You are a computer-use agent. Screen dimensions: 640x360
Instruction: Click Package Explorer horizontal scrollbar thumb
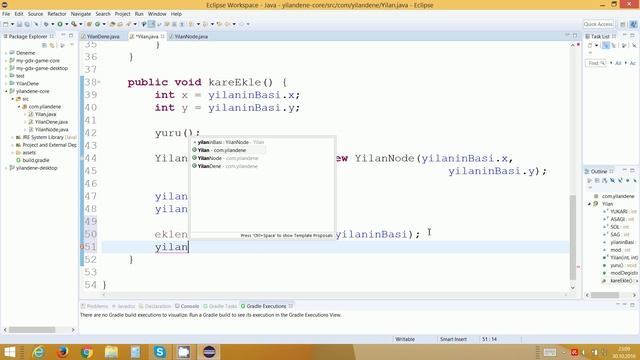pos(32,329)
